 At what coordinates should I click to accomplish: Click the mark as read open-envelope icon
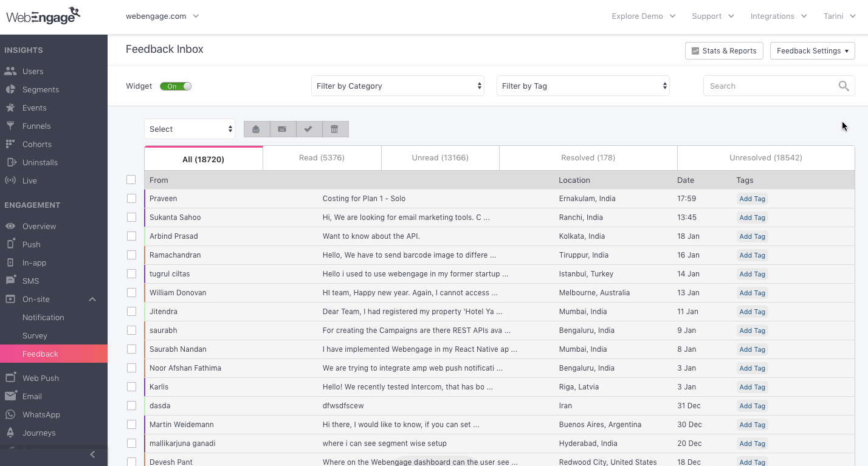pyautogui.click(x=257, y=129)
